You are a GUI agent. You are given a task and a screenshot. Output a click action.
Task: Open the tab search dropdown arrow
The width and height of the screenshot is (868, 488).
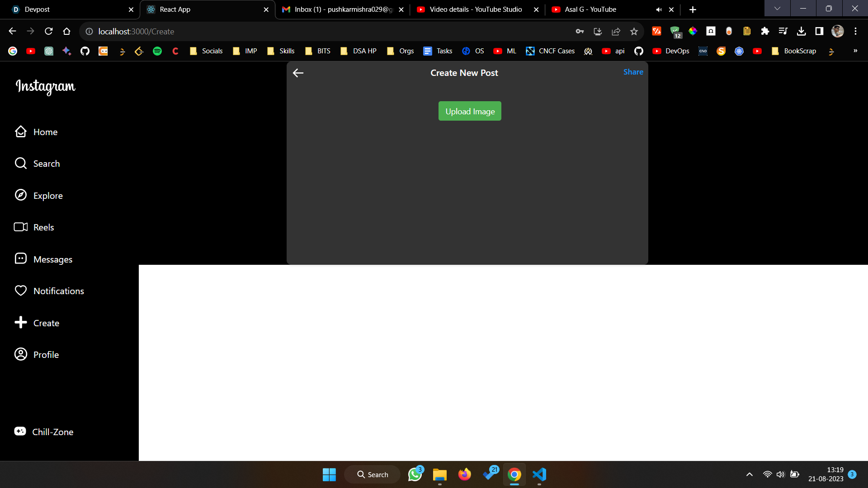(777, 8)
